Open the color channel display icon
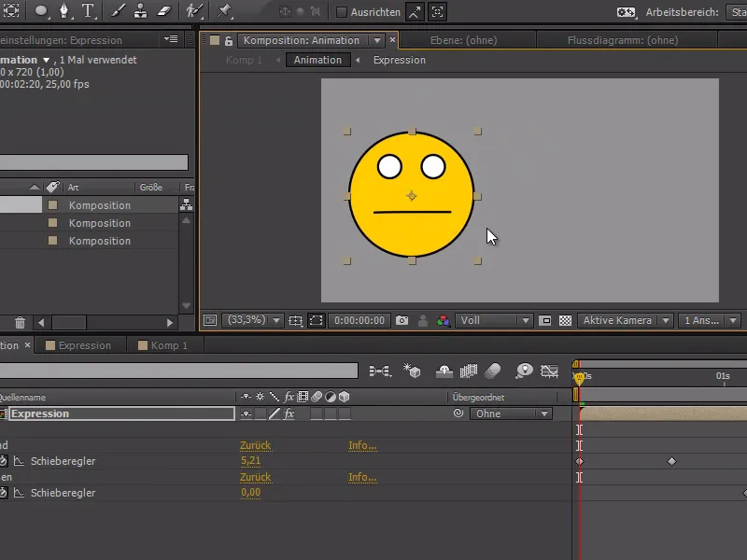This screenshot has width=747, height=560. click(443, 320)
